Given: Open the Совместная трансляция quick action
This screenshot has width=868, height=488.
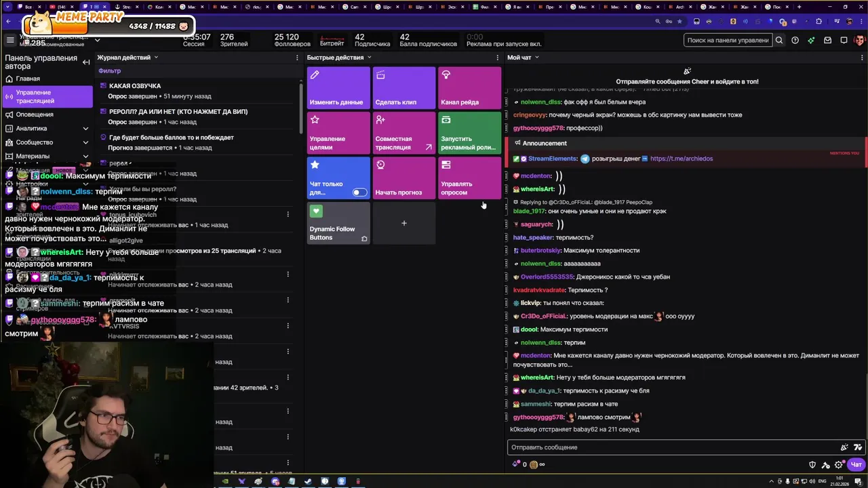Looking at the screenshot, I should tap(404, 132).
